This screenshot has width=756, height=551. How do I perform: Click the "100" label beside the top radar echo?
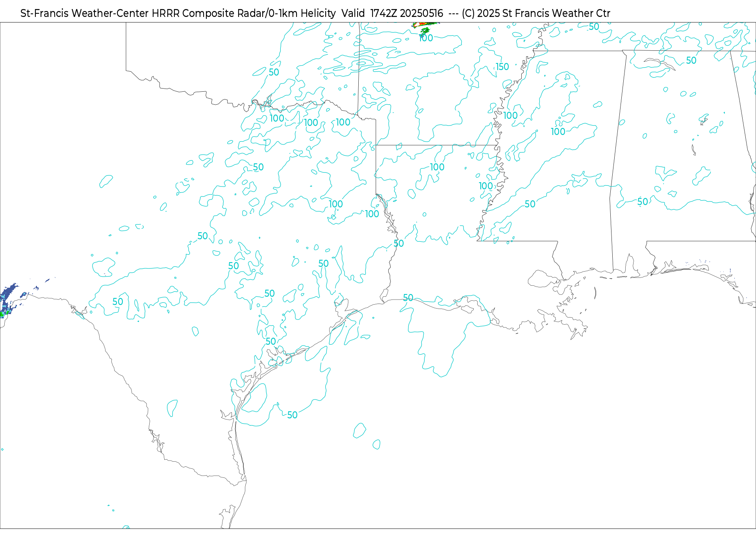[426, 38]
